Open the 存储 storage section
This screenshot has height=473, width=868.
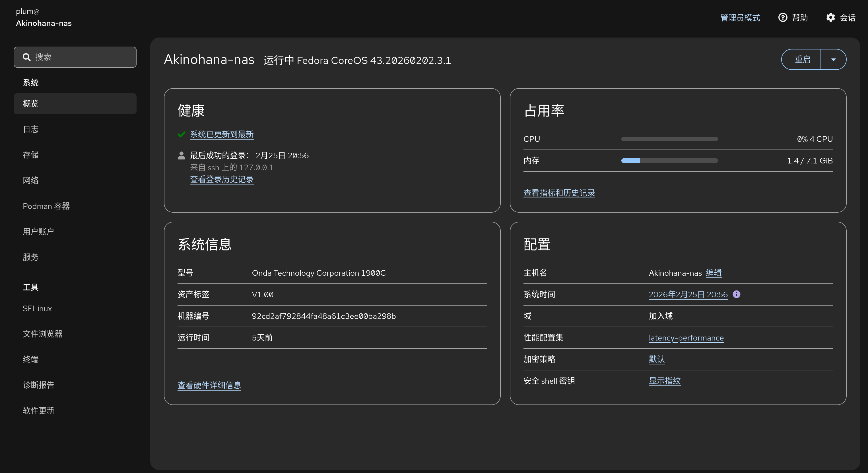coord(31,155)
